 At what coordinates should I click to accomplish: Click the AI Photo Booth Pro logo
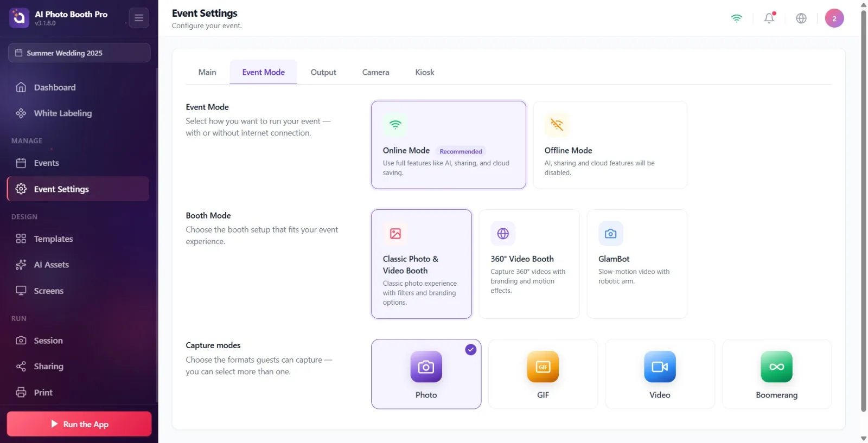click(x=19, y=18)
